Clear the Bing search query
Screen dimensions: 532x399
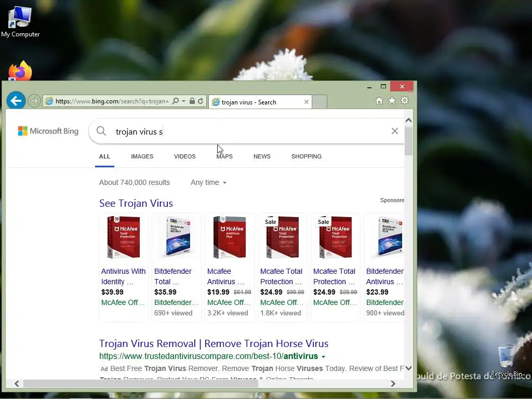[395, 131]
